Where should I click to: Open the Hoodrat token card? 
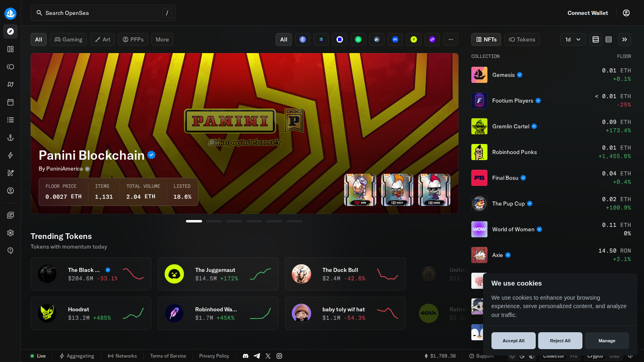pos(91,313)
